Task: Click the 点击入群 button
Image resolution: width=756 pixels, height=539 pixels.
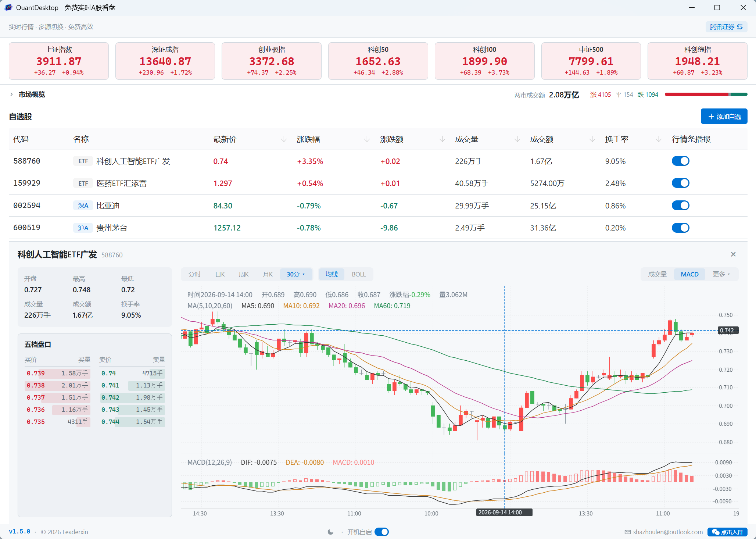Action: [727, 532]
